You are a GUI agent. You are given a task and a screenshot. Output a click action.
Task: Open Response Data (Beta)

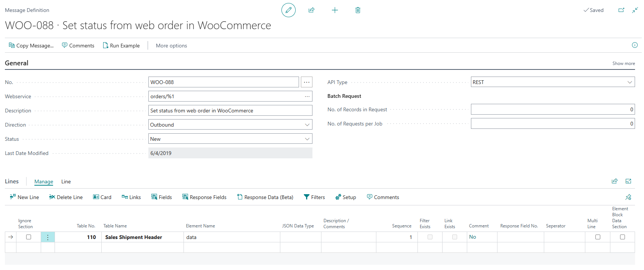tap(265, 197)
